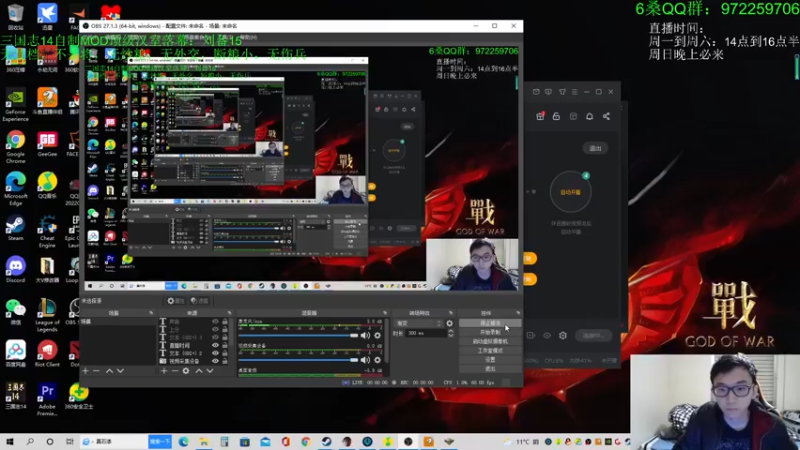Viewport: 800px width, 450px height.
Task: Enable 工作室模式 studio mode
Action: [490, 351]
